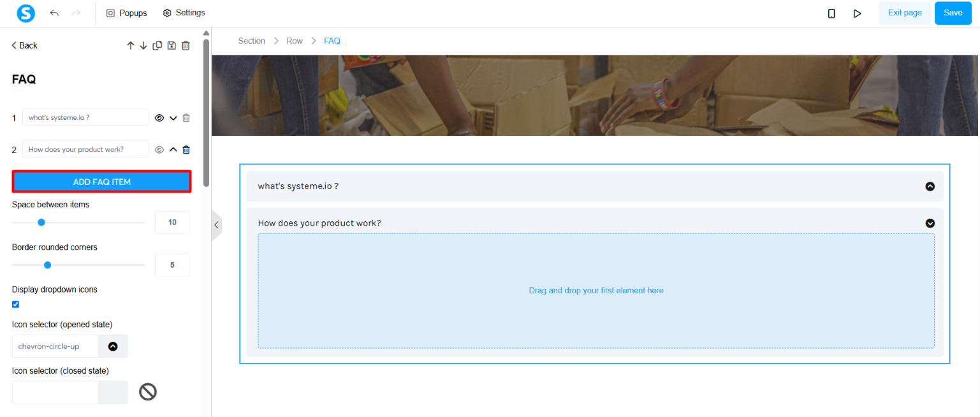Preview the page with play icon
Image resolution: width=980 pixels, height=417 pixels.
(x=858, y=13)
